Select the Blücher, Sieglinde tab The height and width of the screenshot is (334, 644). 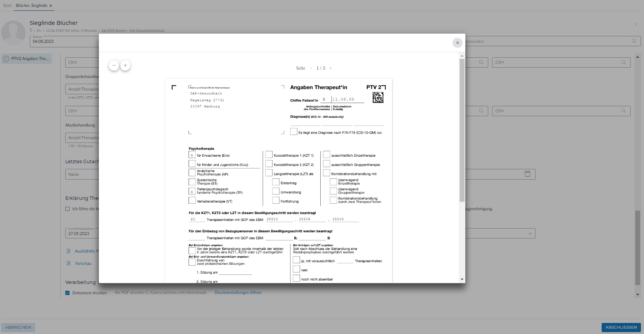[x=31, y=5]
